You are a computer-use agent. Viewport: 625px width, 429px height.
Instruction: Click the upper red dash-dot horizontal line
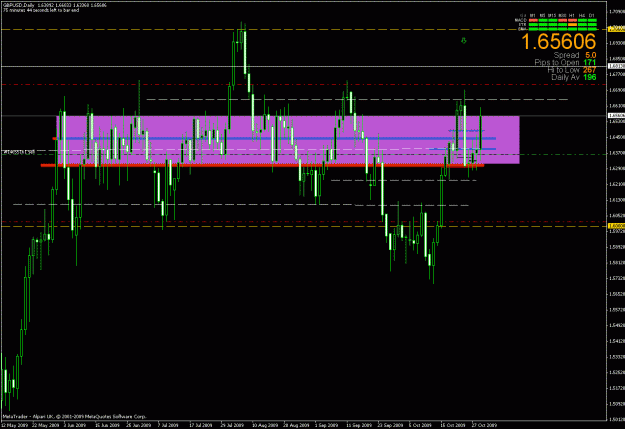click(x=303, y=85)
